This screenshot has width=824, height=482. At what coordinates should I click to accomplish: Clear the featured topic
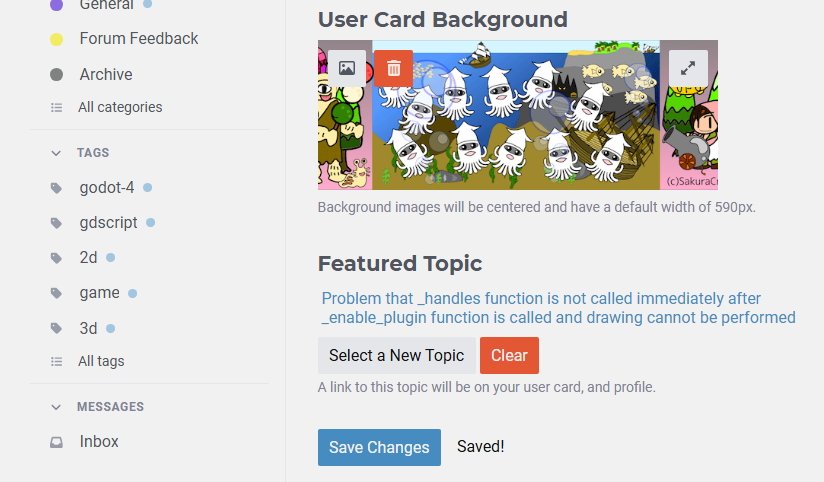(509, 356)
